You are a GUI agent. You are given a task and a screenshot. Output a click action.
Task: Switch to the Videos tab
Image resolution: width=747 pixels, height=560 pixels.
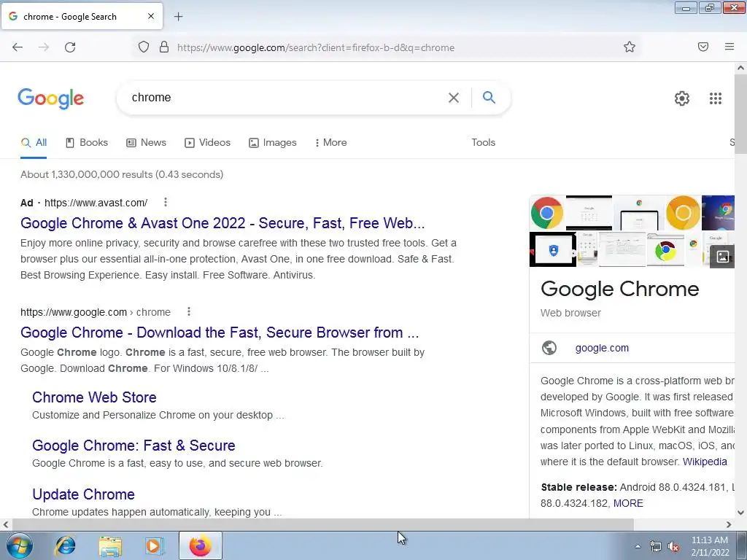click(207, 142)
